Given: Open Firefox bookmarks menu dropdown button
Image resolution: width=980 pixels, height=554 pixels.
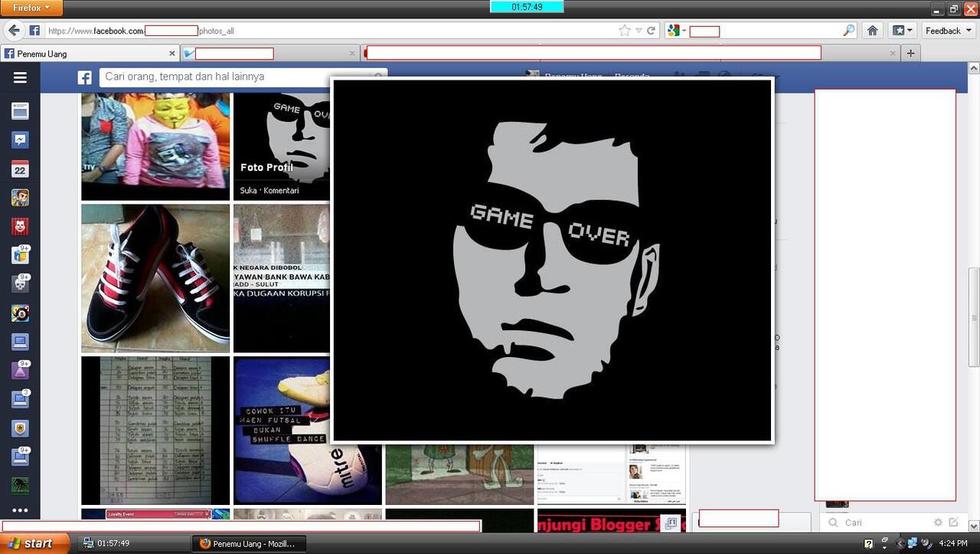Looking at the screenshot, I should [x=902, y=31].
